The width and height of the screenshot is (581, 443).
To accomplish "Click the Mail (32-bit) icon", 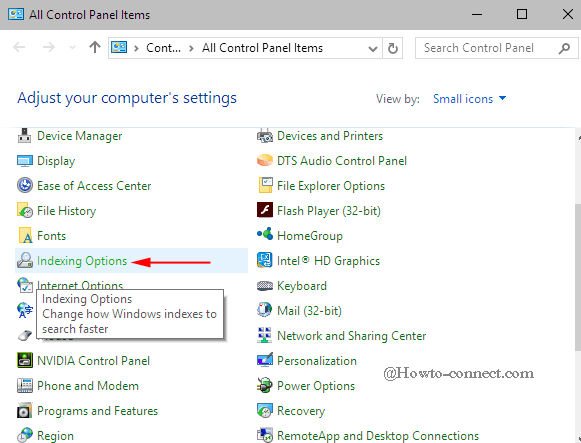I will [265, 310].
